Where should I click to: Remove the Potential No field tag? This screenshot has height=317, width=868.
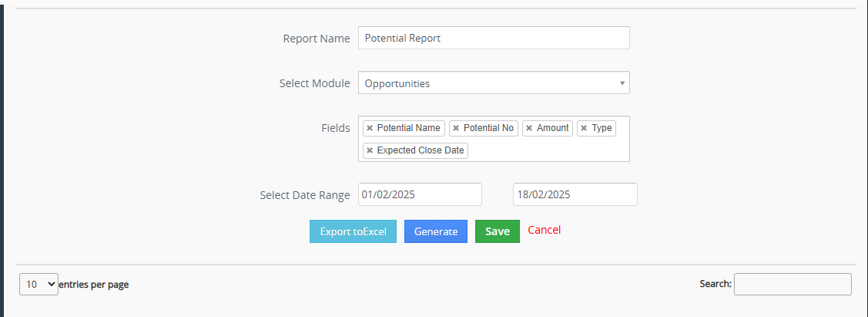[456, 128]
